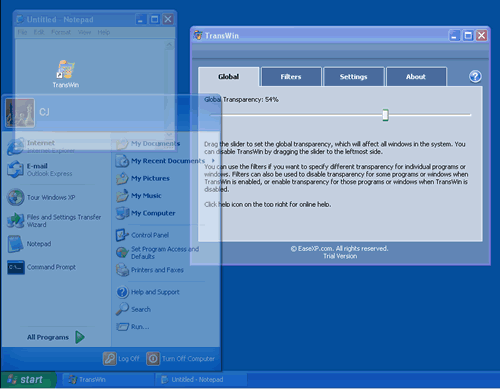Click Turn Off Computer button

click(181, 359)
